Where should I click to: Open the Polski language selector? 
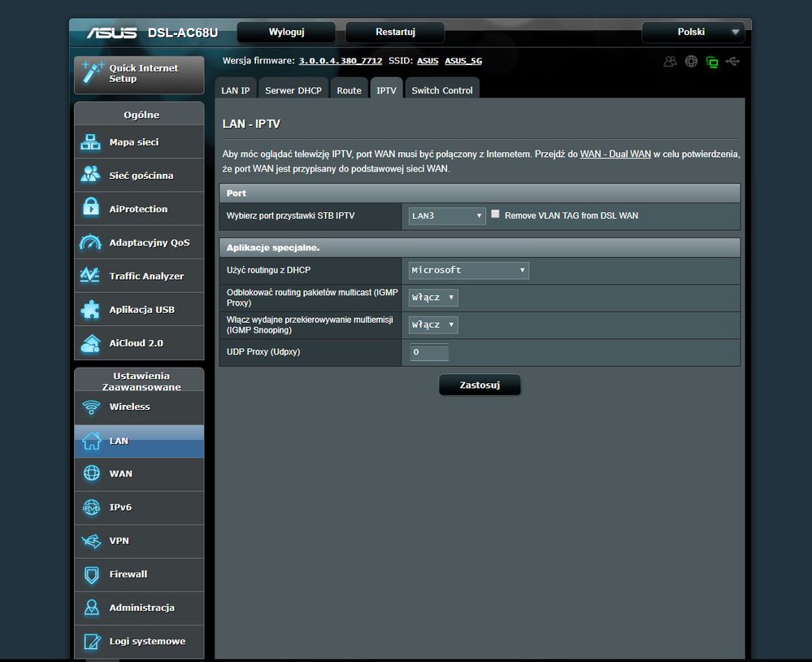pyautogui.click(x=693, y=33)
